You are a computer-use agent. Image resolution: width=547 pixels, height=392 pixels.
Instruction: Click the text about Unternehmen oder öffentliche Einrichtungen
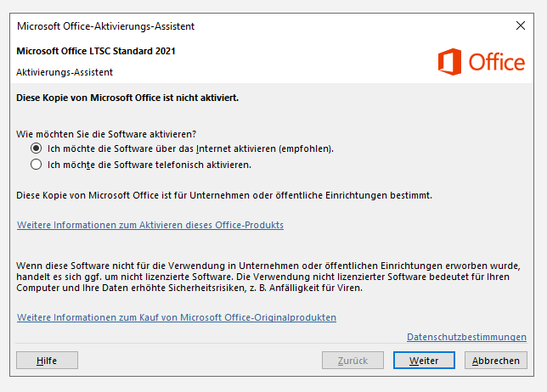(x=224, y=195)
